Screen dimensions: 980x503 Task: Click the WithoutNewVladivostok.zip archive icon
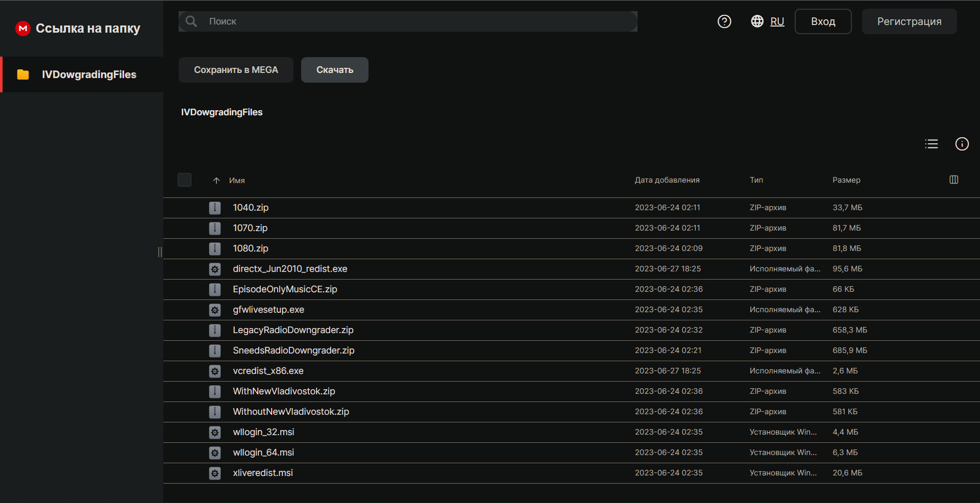(215, 412)
